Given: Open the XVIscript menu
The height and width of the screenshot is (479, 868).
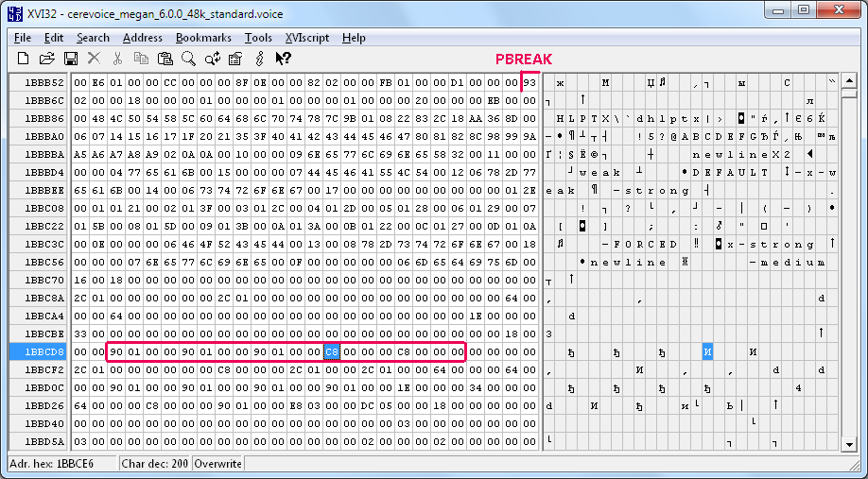Looking at the screenshot, I should point(307,38).
